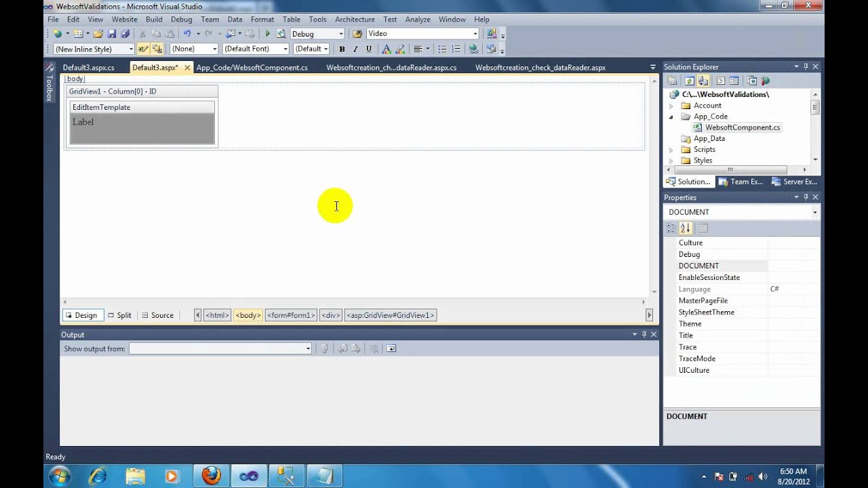Click the Nest Related Files icon
This screenshot has width=868, height=488.
tap(703, 81)
